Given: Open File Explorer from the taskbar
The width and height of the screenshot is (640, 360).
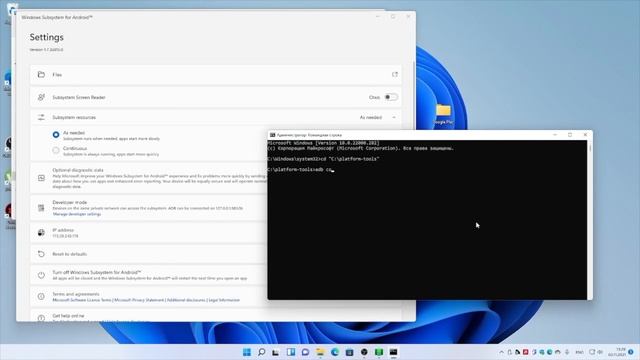Looking at the screenshot, I should pyautogui.click(x=320, y=352).
